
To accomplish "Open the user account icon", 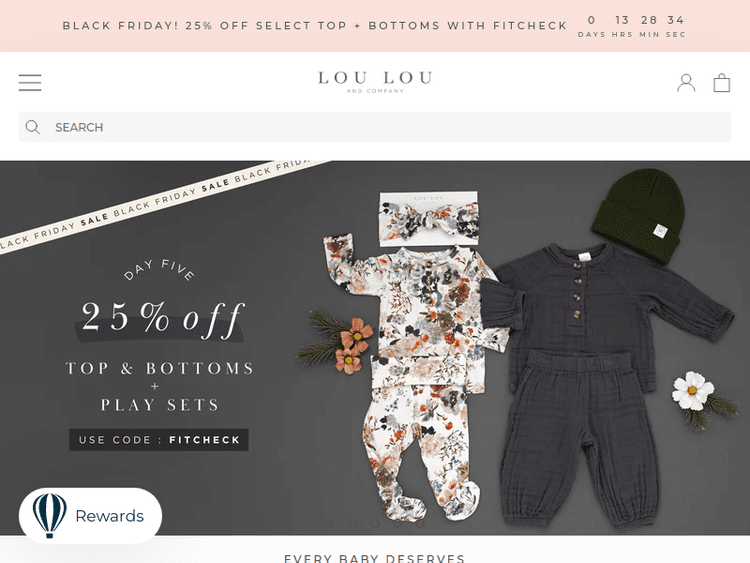I will (x=686, y=83).
